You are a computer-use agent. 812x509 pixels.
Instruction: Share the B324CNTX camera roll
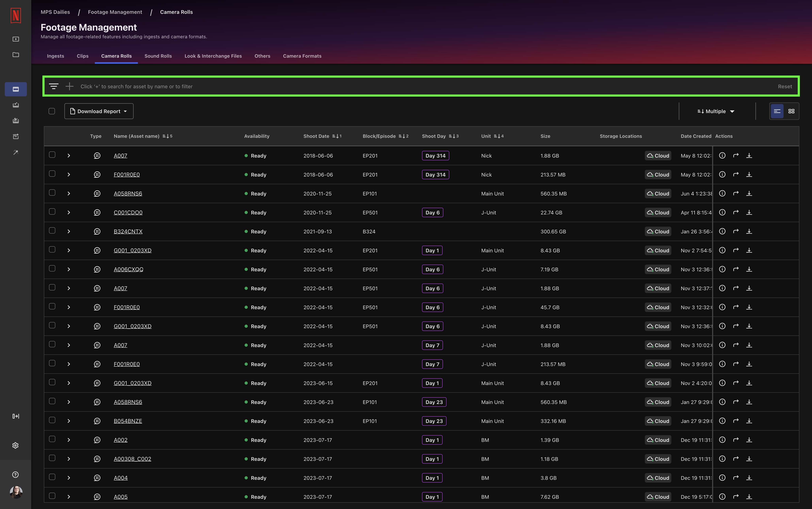[736, 231]
